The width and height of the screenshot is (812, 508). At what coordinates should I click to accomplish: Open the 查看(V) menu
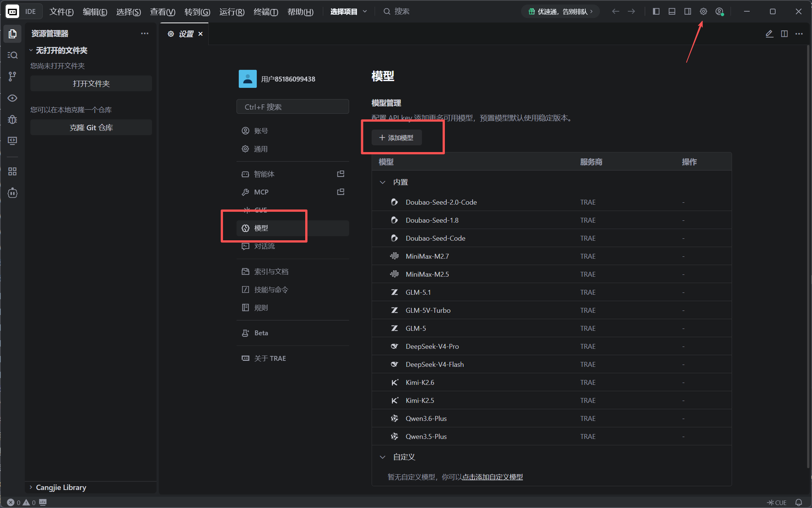[163, 12]
